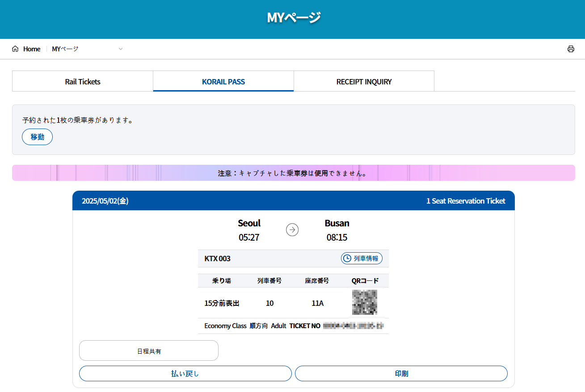Screen dimensions: 585x392
Task: Open the RECEIPT INQUIRY tab
Action: pos(364,82)
